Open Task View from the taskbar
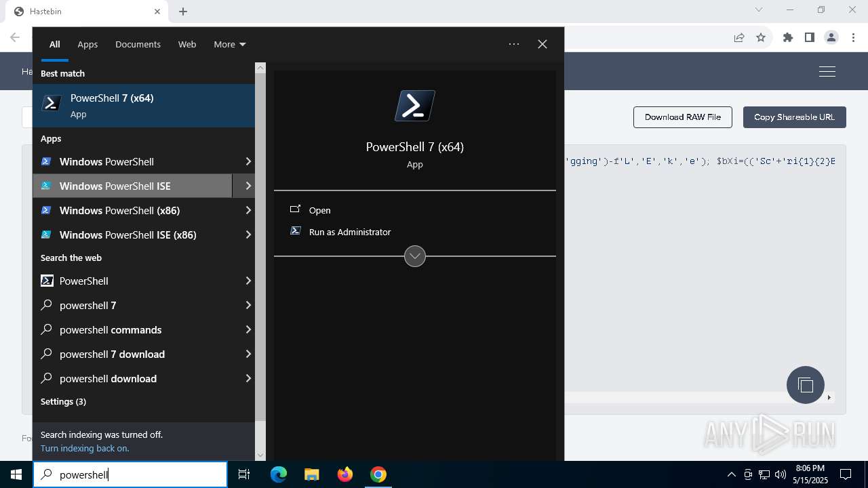 tap(244, 474)
